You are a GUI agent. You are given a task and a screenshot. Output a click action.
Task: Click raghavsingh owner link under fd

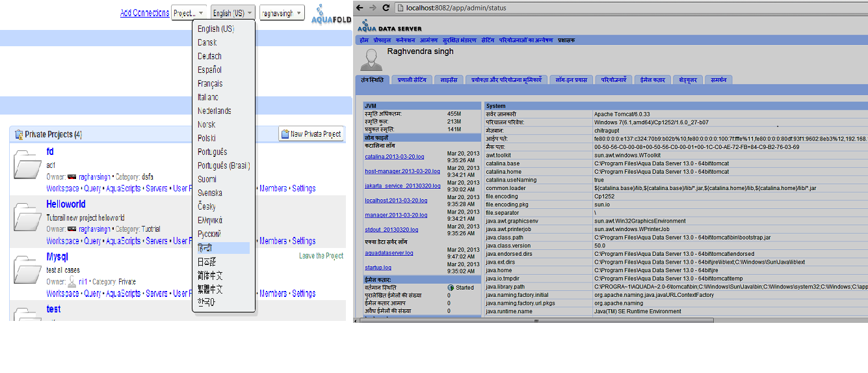tap(94, 176)
